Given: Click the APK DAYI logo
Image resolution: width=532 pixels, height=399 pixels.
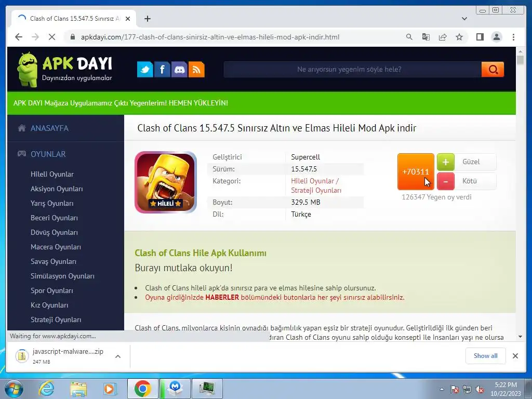Looking at the screenshot, I should (x=65, y=70).
